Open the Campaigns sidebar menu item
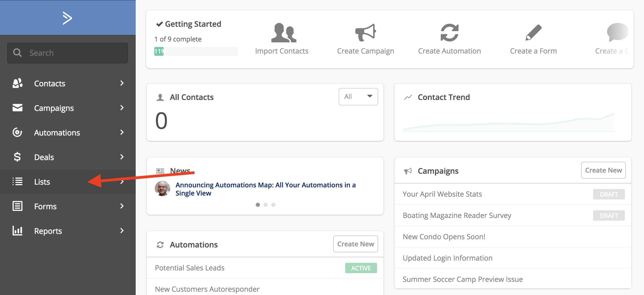Viewport: 644px width, 295px height. 54,108
